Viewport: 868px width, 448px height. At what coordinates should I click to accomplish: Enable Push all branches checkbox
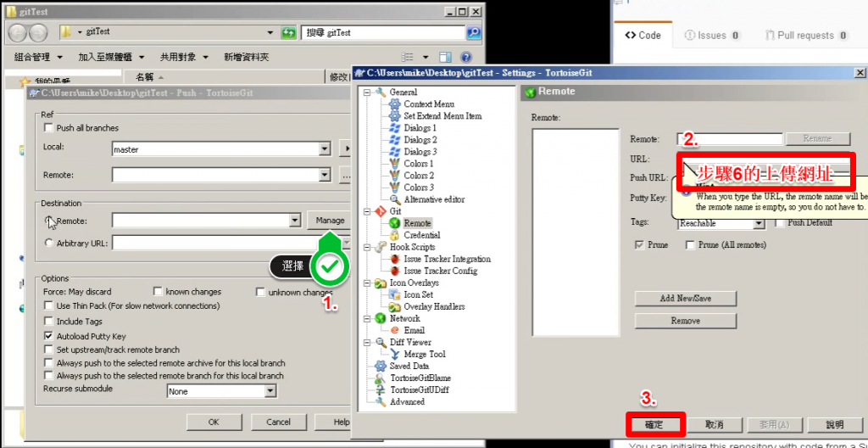tap(48, 128)
